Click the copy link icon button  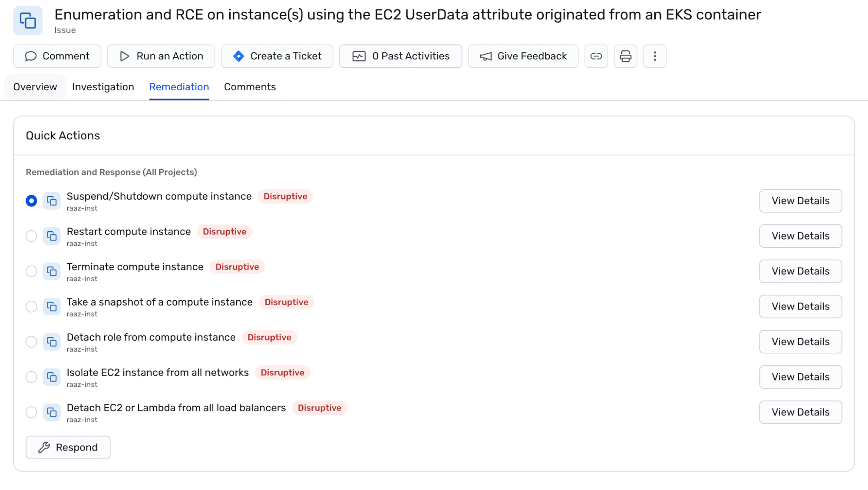point(596,56)
